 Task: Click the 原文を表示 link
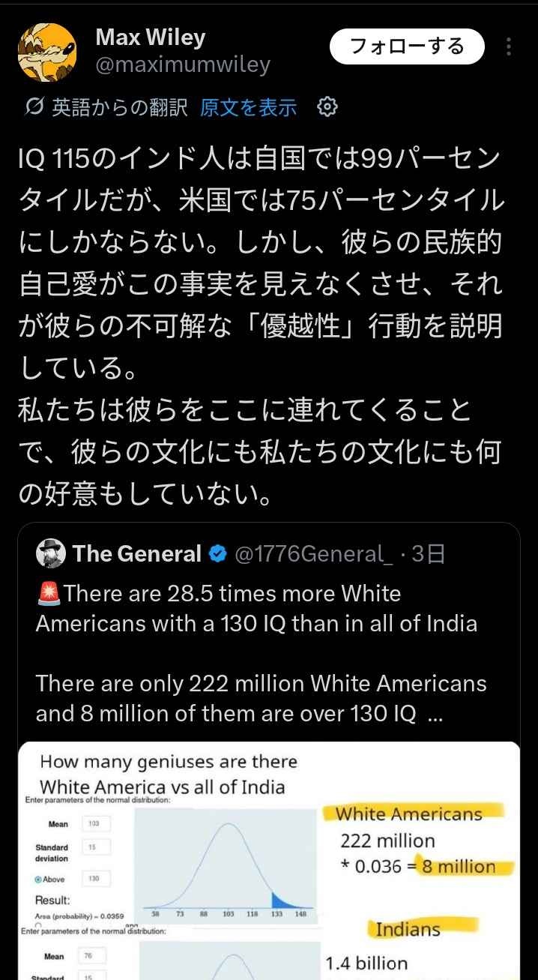coord(248,108)
